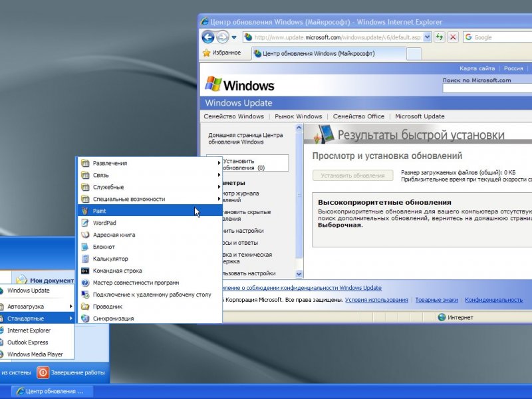
Task: Click the Карта сайта link
Action: (477, 68)
